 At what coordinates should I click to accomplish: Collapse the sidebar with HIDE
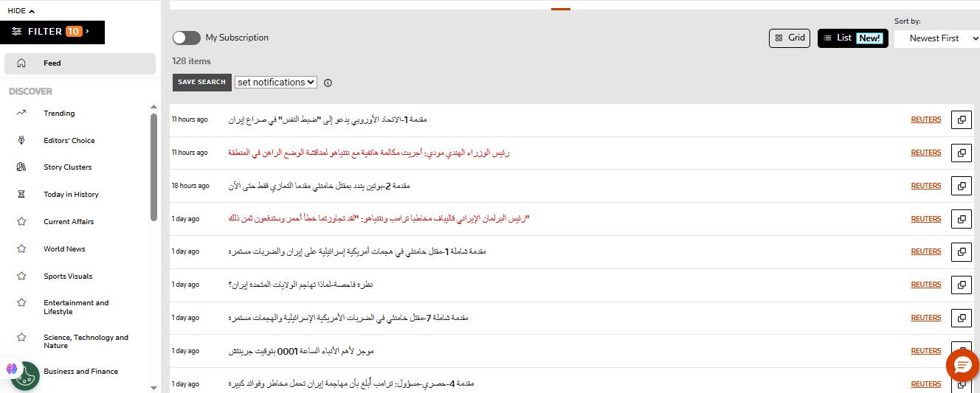click(21, 10)
